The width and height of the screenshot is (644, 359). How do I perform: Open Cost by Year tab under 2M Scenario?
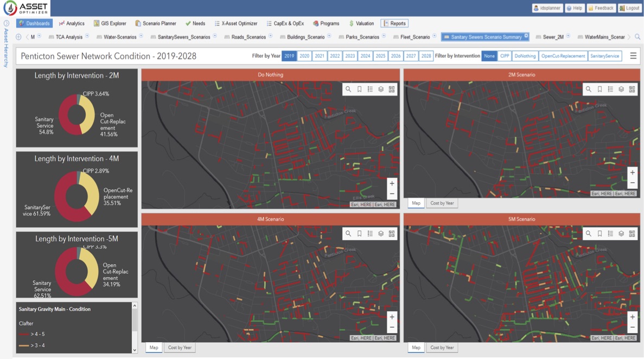click(x=442, y=203)
